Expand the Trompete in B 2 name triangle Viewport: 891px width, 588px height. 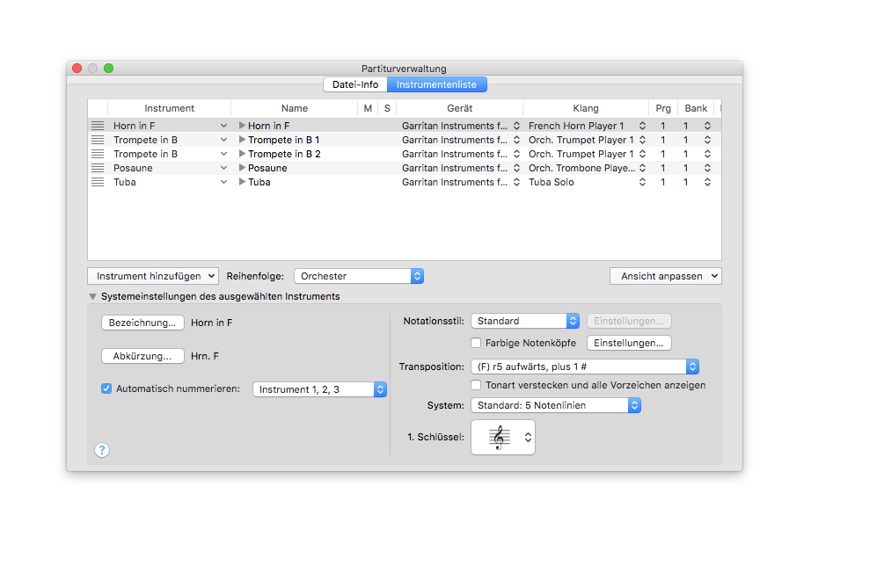click(242, 154)
